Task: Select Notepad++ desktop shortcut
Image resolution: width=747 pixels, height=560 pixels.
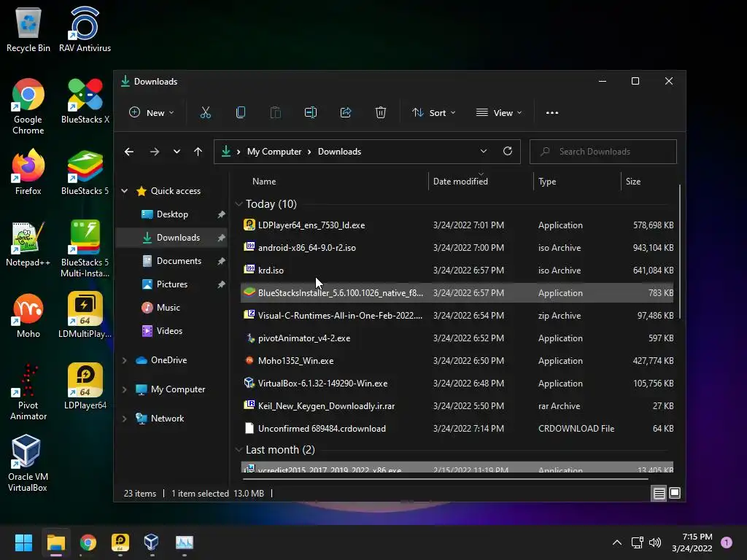Action: [x=28, y=244]
